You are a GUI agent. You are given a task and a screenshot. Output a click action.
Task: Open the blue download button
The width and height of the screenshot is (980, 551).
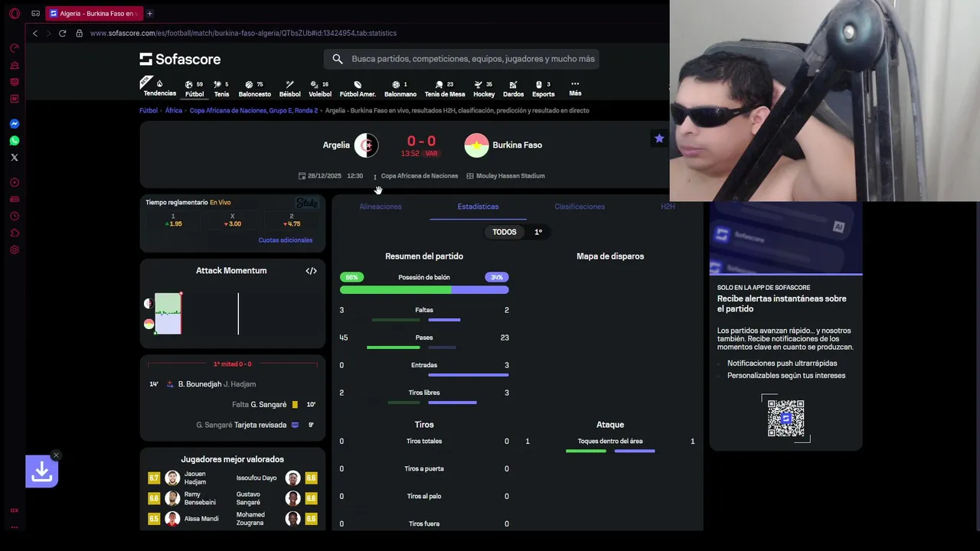click(42, 472)
